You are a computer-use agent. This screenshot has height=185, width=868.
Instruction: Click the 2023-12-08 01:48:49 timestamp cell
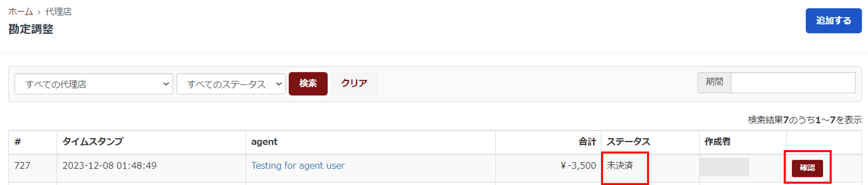pos(109,166)
